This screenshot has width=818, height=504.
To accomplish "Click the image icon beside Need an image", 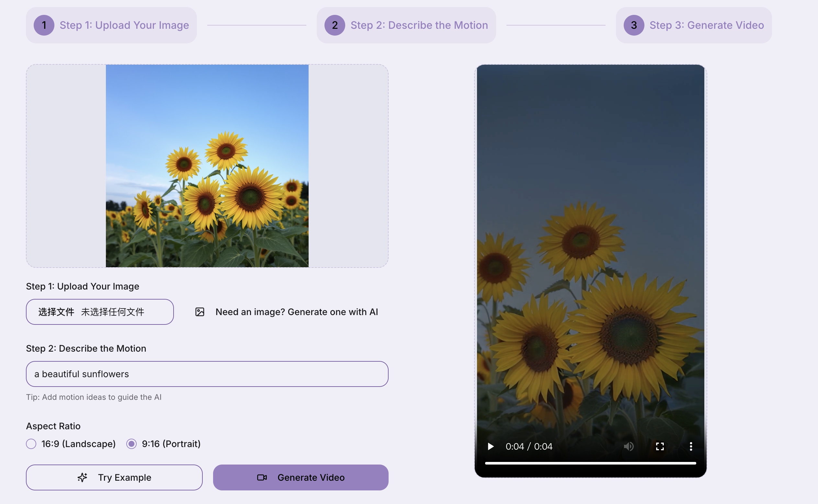I will [x=199, y=312].
